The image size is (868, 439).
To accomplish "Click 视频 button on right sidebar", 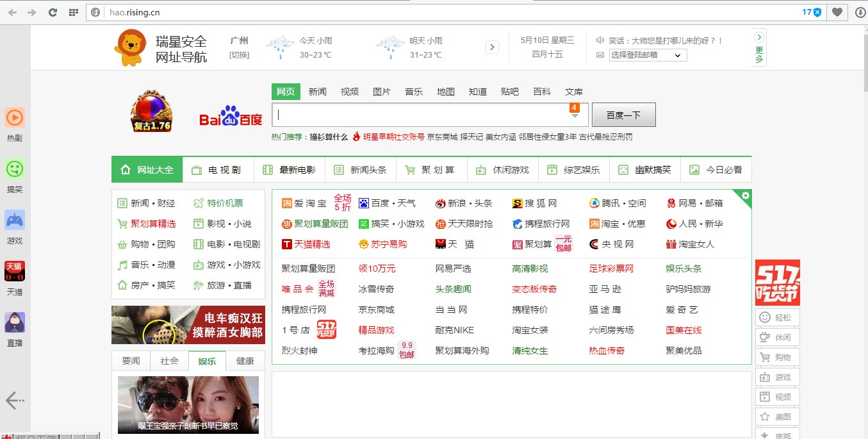I will (778, 397).
